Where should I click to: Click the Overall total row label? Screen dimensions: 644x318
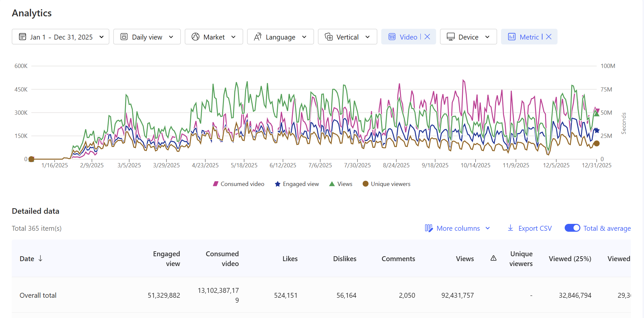(38, 295)
